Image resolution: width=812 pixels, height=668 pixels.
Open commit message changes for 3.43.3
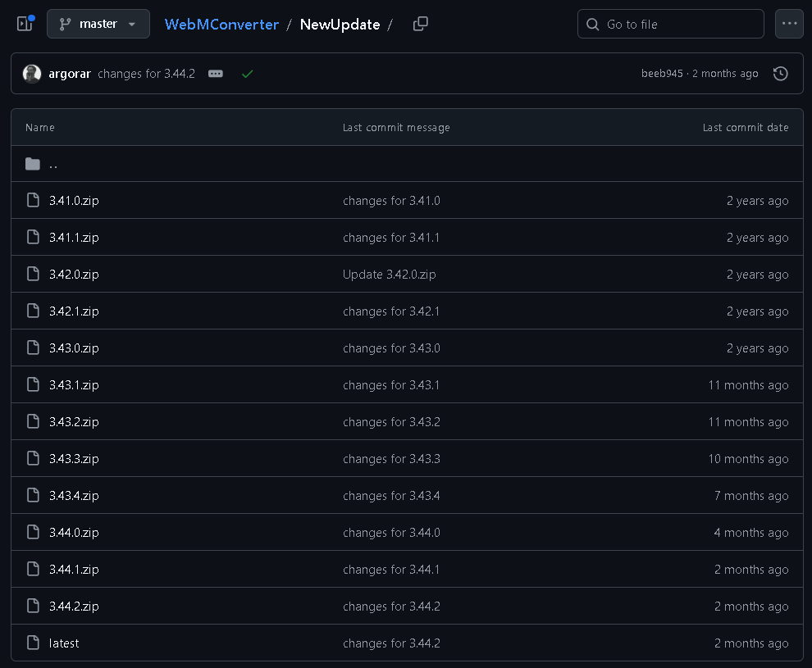pos(391,458)
